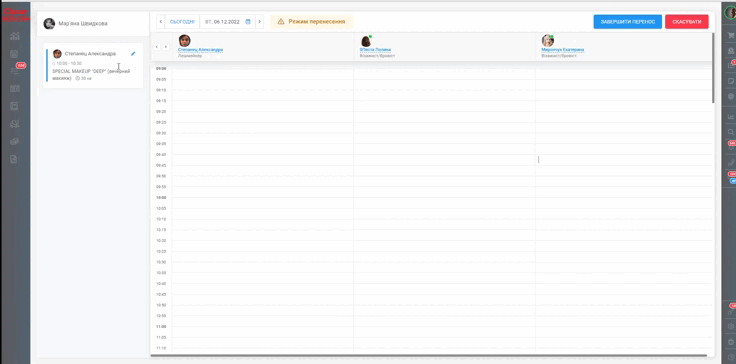Open the user profile avatar in top-right
This screenshot has width=736, height=364.
pyautogui.click(x=731, y=13)
